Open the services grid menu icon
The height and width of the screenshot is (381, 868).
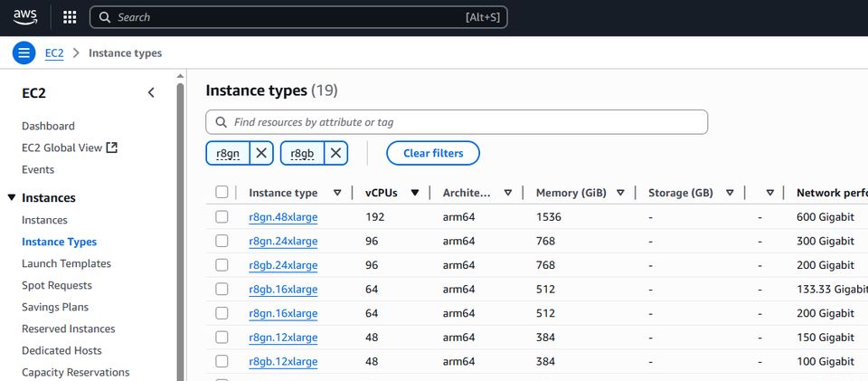70,17
